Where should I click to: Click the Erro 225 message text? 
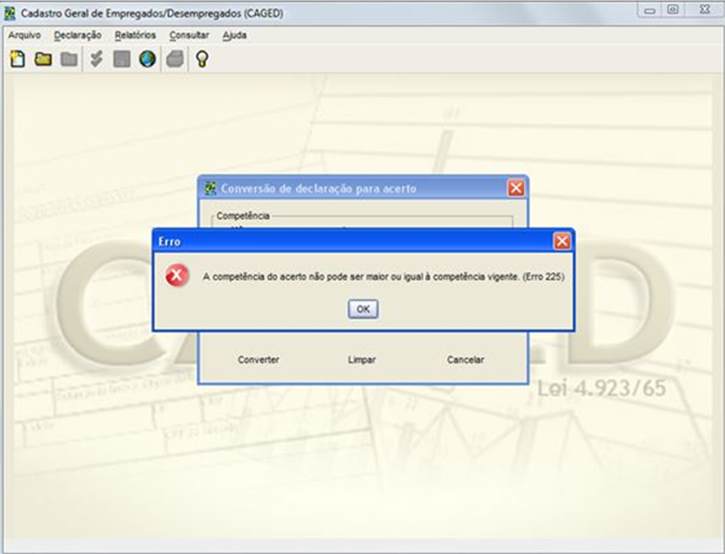pyautogui.click(x=384, y=277)
